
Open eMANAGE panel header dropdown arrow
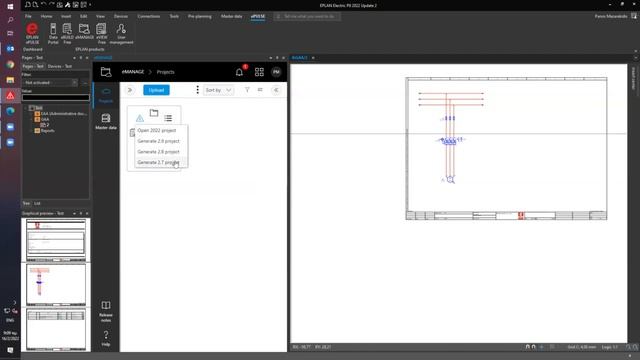pos(271,58)
